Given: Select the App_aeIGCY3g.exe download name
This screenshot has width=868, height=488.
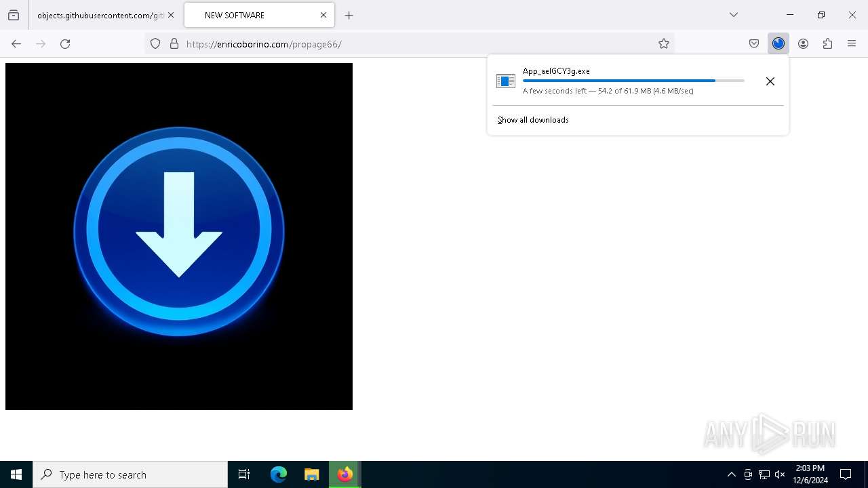Looking at the screenshot, I should (x=556, y=70).
